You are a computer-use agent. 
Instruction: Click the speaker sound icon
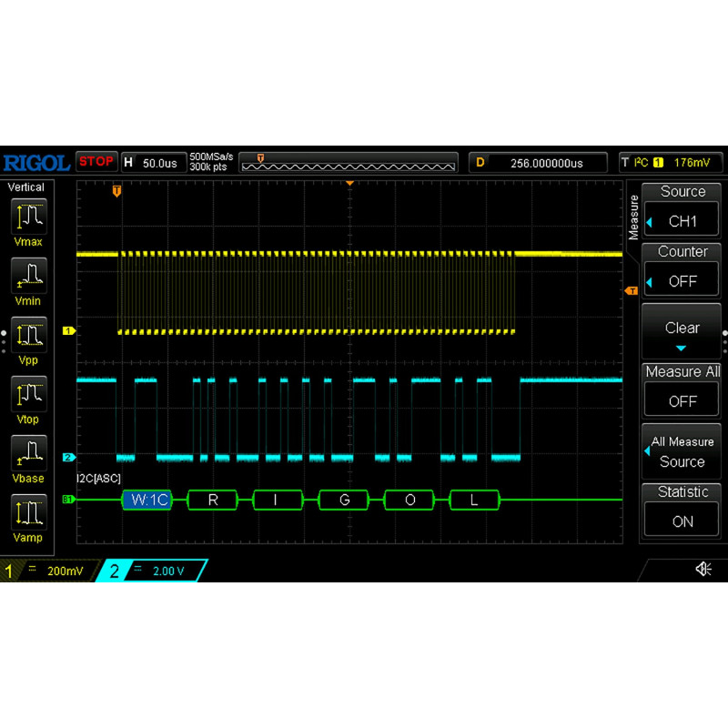(703, 568)
